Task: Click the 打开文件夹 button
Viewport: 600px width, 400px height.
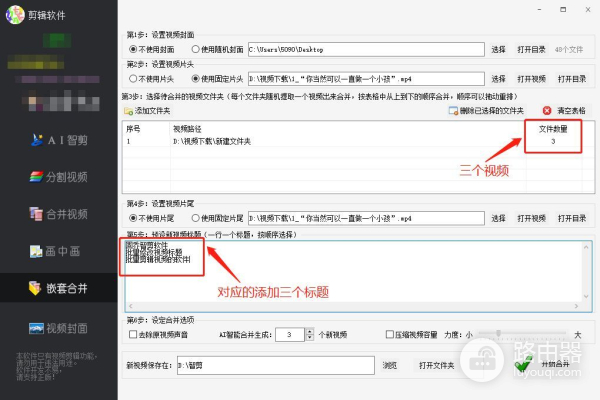Action: 436,366
